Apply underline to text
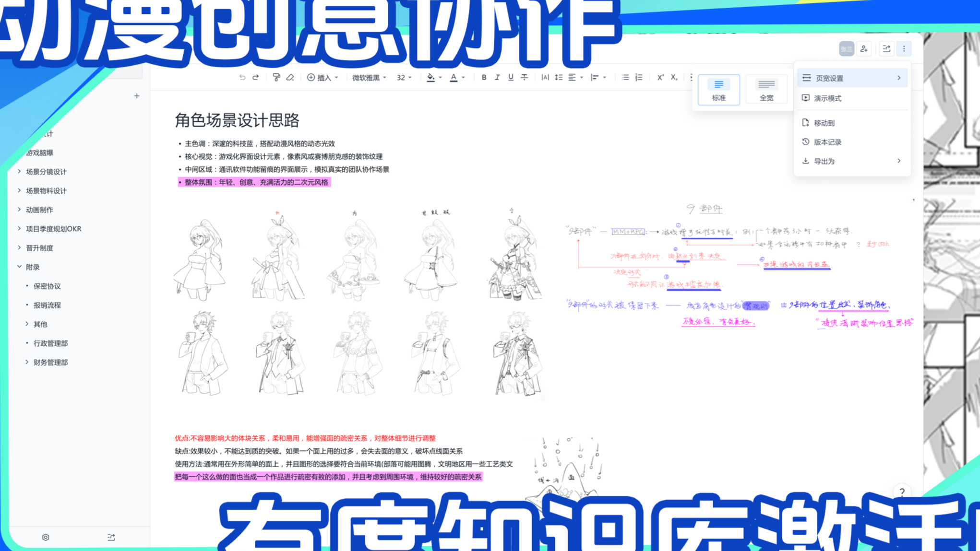The image size is (980, 551). (511, 77)
